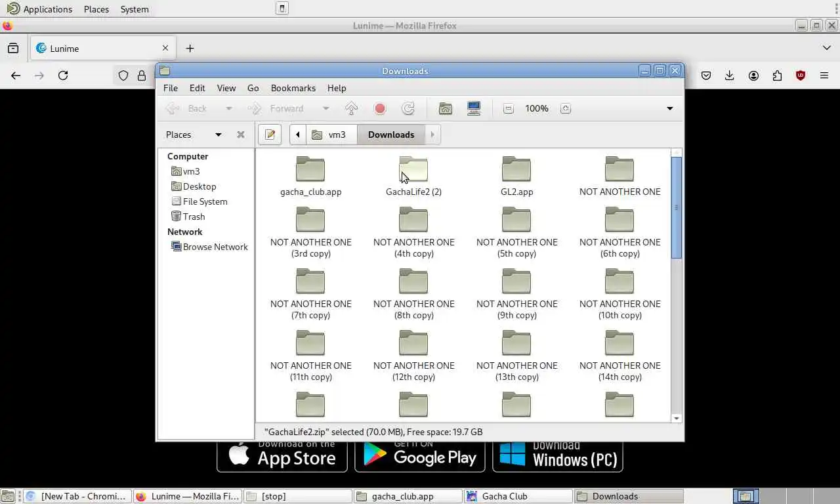This screenshot has width=840, height=504.
Task: Select NOT ANOTHER ONE (10th copy) folder
Action: 619,294
